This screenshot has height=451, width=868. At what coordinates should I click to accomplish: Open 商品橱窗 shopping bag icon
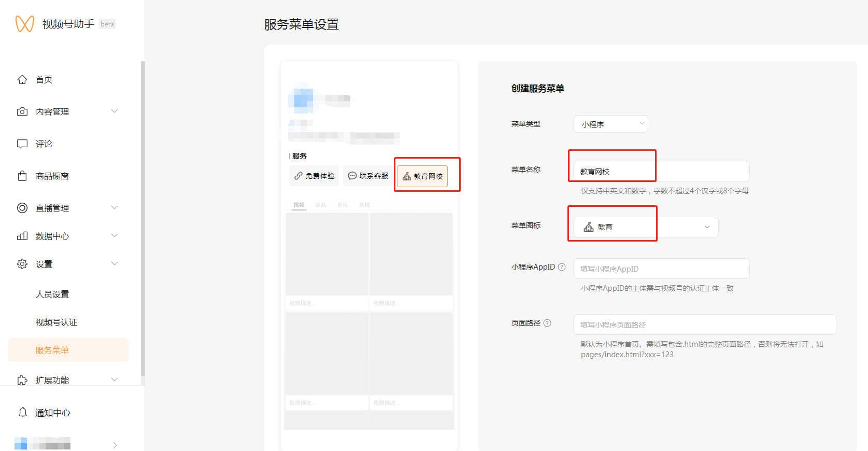pyautogui.click(x=22, y=176)
